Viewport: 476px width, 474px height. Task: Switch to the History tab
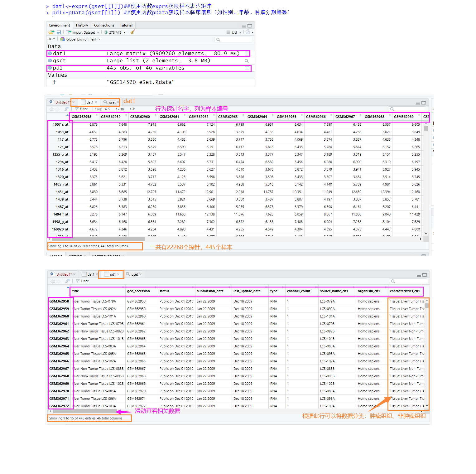[x=82, y=25]
